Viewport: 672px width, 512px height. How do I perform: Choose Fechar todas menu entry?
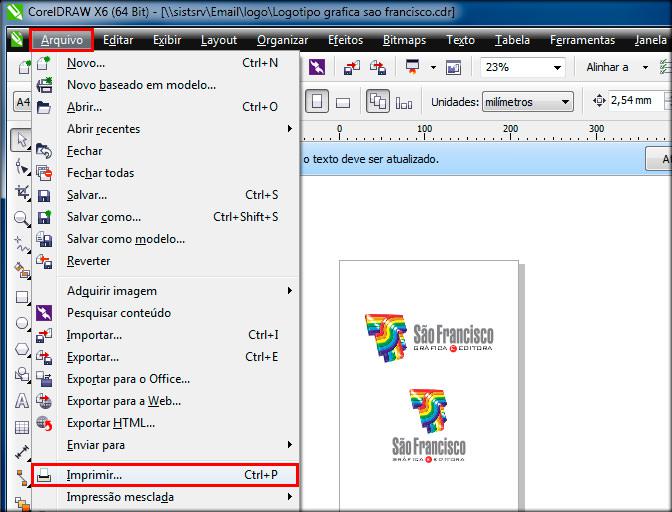(x=165, y=173)
